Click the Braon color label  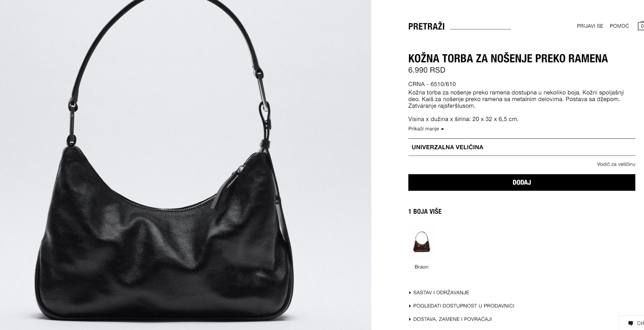click(422, 267)
